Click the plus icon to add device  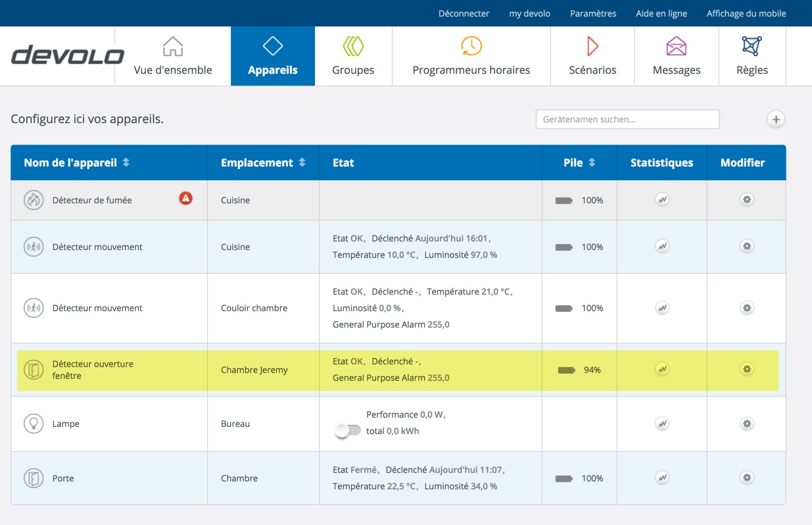click(776, 119)
